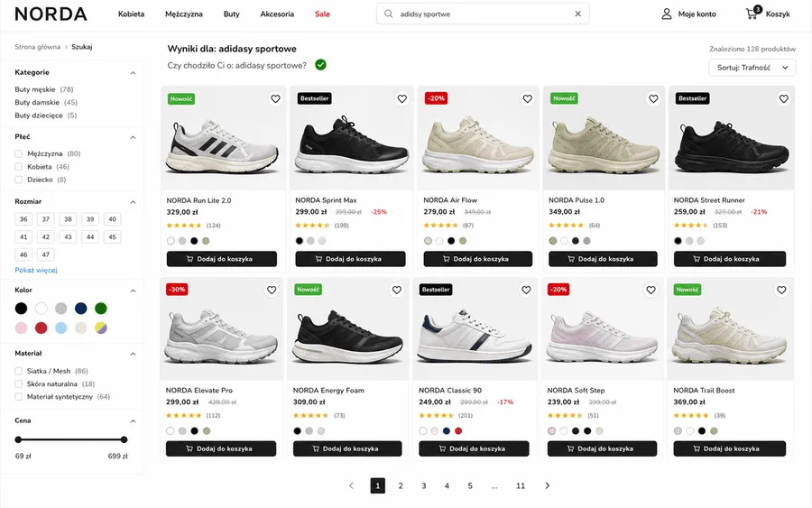Open the Sortuj: Trafność dropdown
Screen dimensions: 812x508
click(x=752, y=68)
